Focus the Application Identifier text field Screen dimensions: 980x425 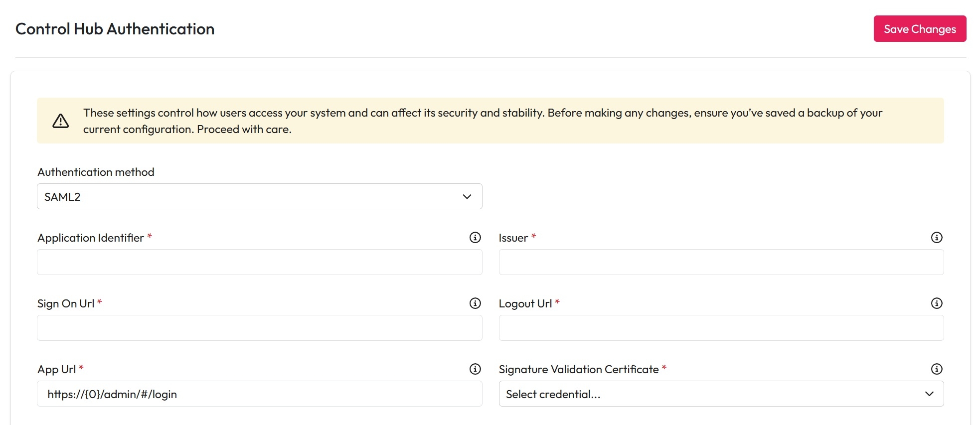point(259,263)
